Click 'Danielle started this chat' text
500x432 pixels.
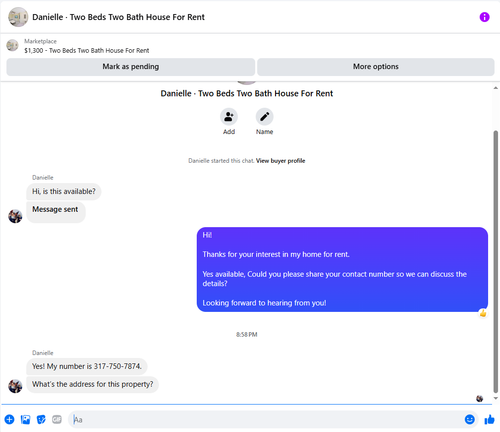(x=221, y=161)
